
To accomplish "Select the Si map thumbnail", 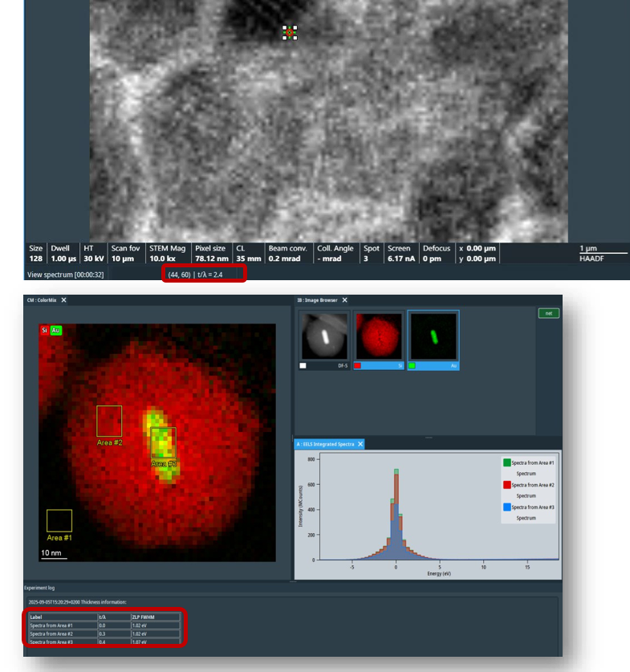I will pyautogui.click(x=379, y=336).
